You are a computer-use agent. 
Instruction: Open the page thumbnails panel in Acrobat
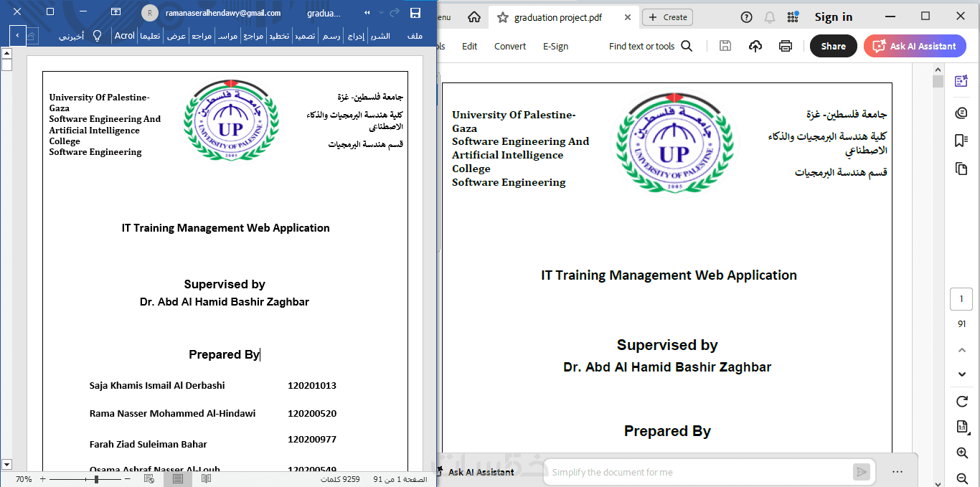pyautogui.click(x=961, y=169)
